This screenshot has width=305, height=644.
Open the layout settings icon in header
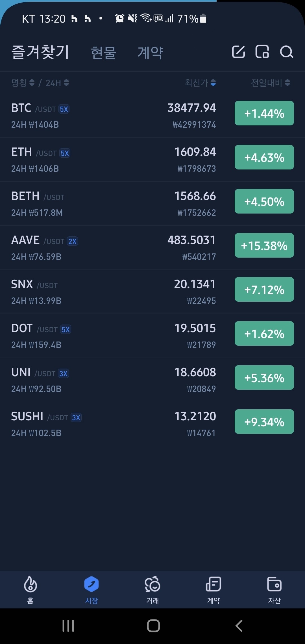click(x=262, y=52)
